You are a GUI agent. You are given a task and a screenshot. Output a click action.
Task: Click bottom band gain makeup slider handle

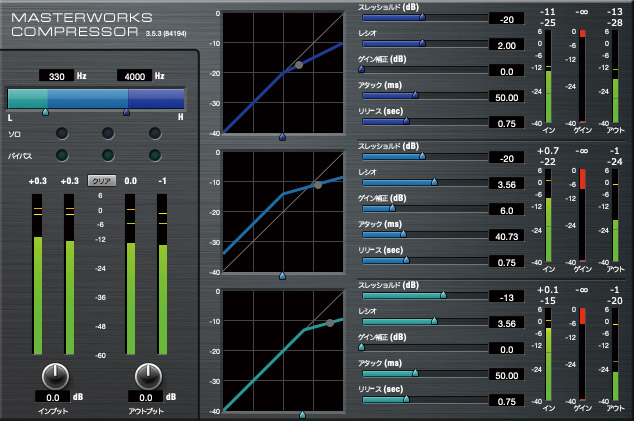(x=361, y=347)
